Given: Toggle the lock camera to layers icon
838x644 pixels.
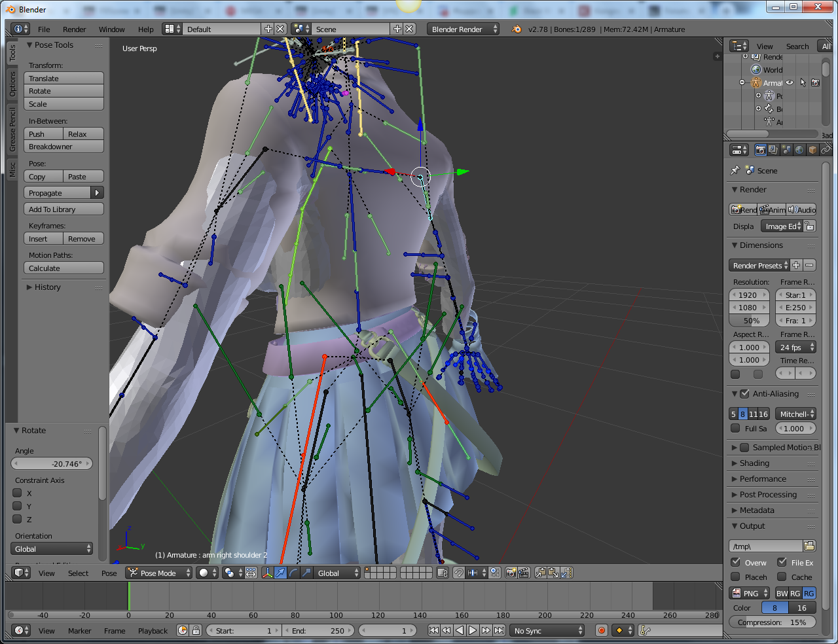Looking at the screenshot, I should (443, 573).
